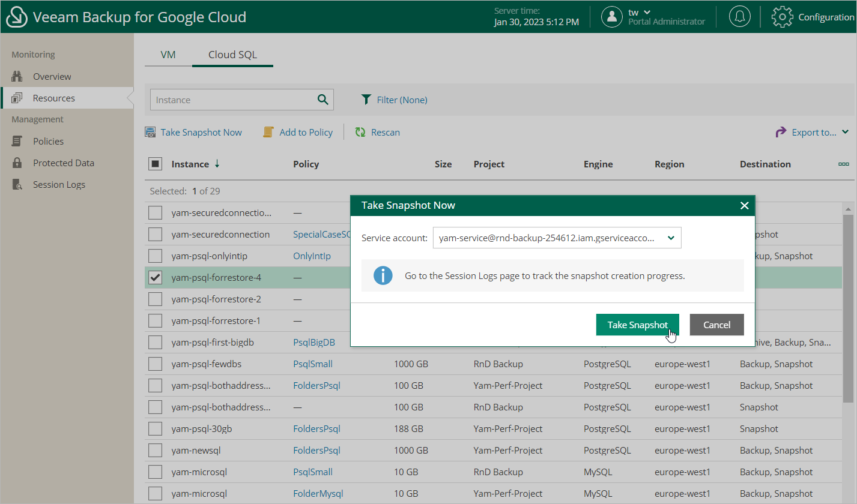The width and height of the screenshot is (857, 504).
Task: Toggle the select-all header checkbox
Action: coord(155,164)
